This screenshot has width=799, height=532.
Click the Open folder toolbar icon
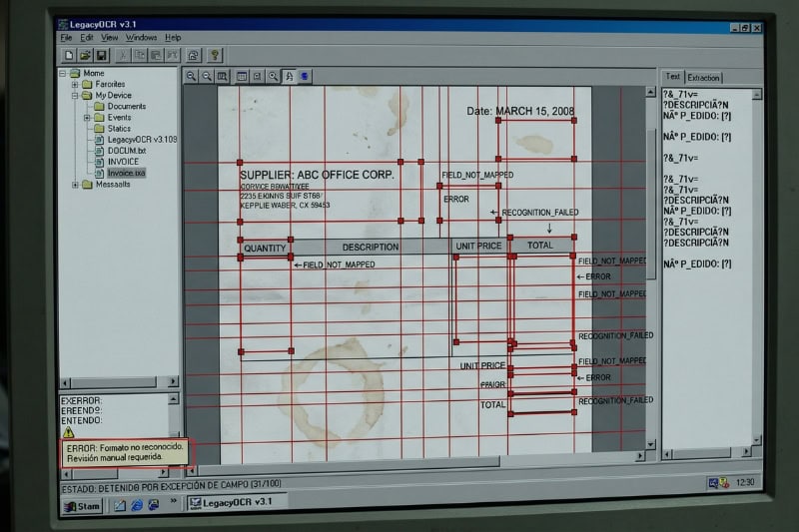click(85, 55)
